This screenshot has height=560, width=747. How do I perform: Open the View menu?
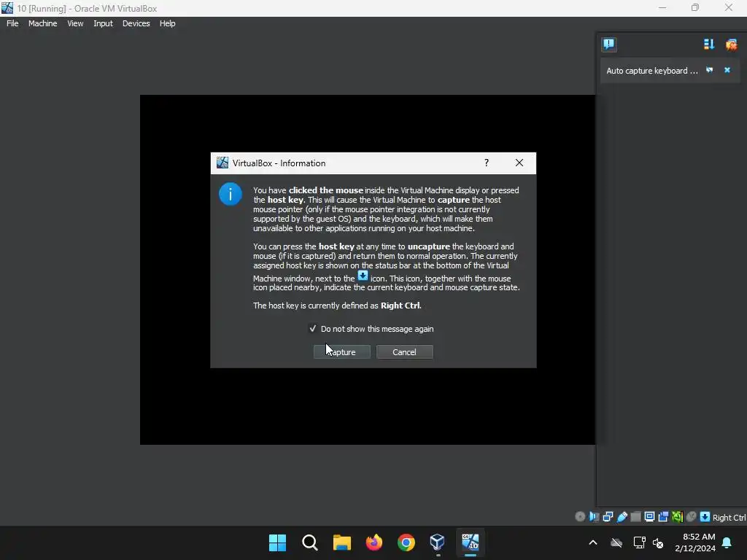[75, 23]
